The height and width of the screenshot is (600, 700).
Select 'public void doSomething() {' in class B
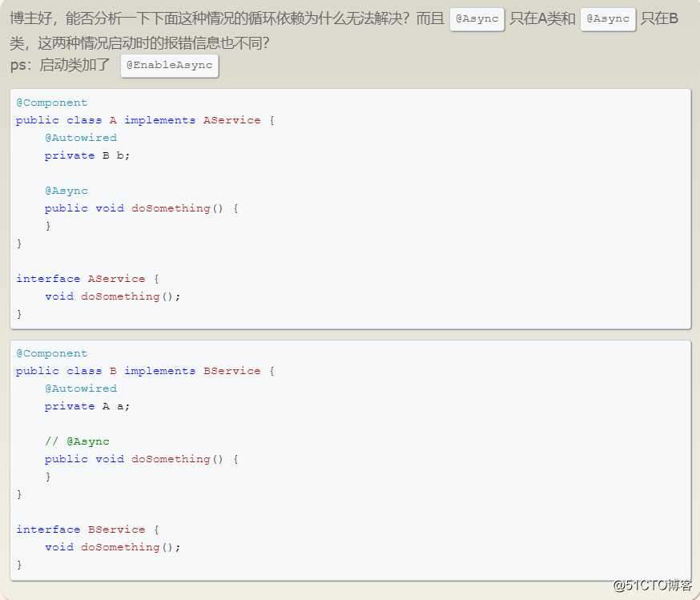click(142, 459)
